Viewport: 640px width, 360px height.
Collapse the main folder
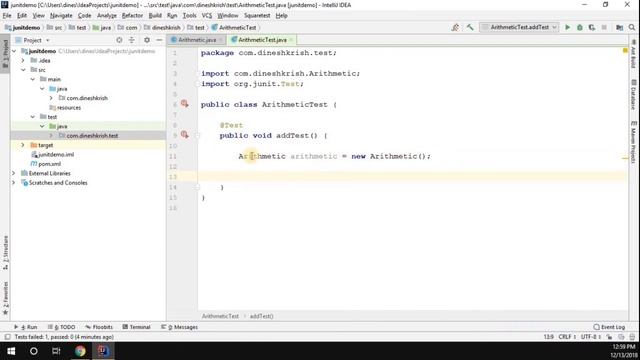(x=33, y=79)
